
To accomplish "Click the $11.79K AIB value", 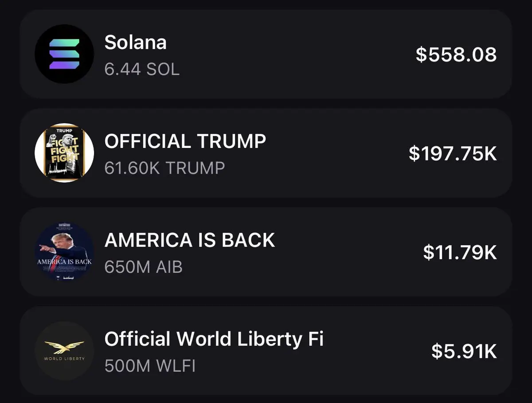I will [x=460, y=252].
